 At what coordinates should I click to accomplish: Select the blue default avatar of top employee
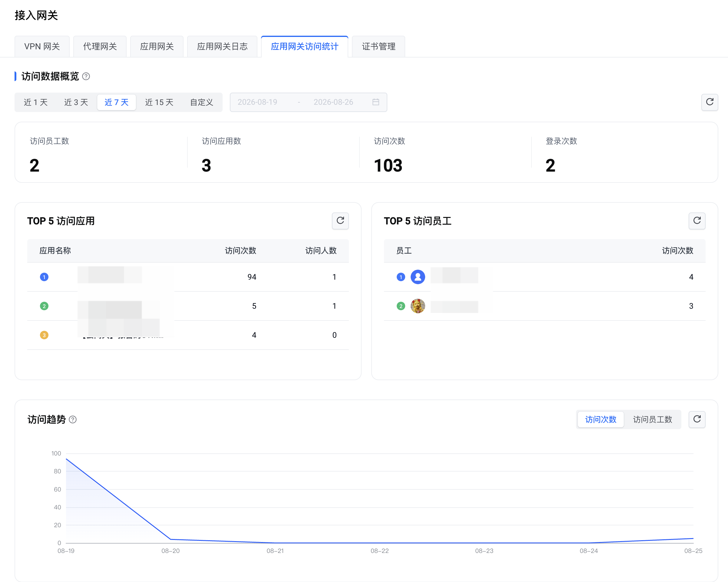pyautogui.click(x=418, y=277)
